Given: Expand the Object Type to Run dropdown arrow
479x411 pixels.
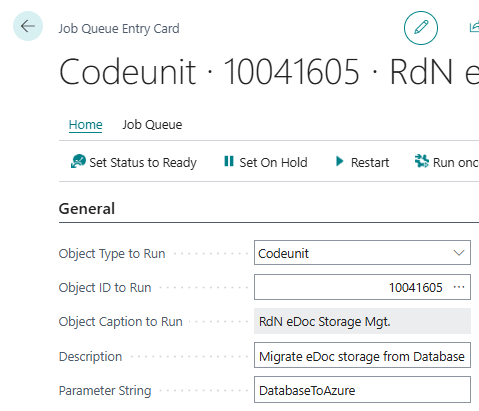Looking at the screenshot, I should coord(459,253).
